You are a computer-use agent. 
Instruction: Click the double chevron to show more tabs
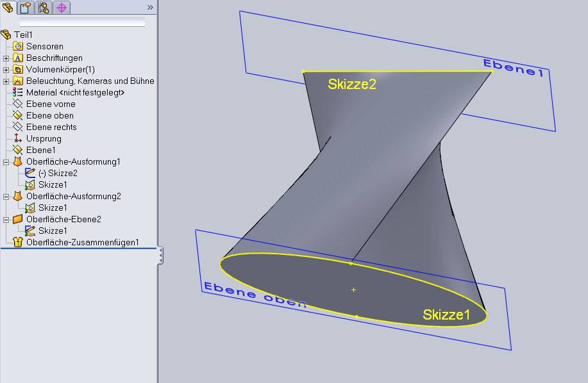(150, 8)
